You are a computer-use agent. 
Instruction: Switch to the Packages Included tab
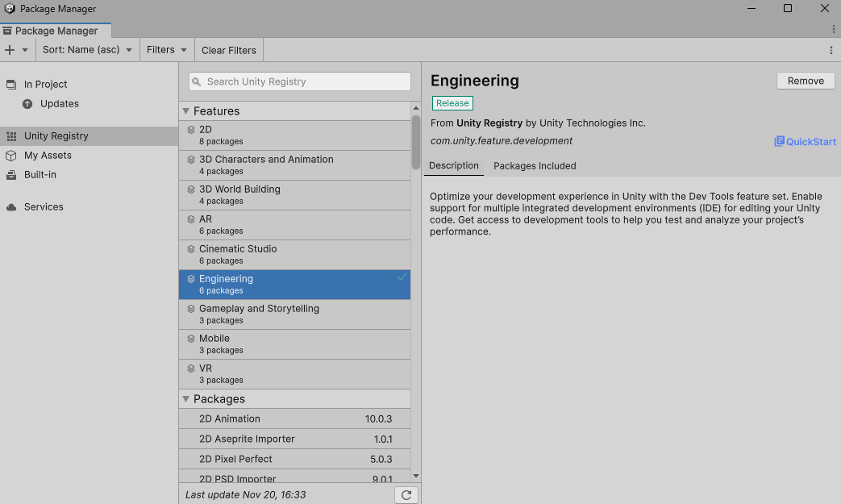point(535,166)
